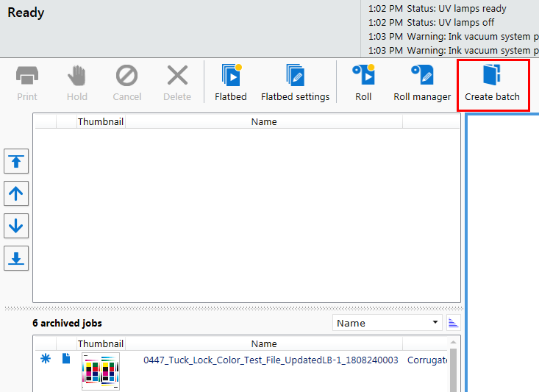Select the Roll print mode
The image size is (539, 392).
pos(363,82)
